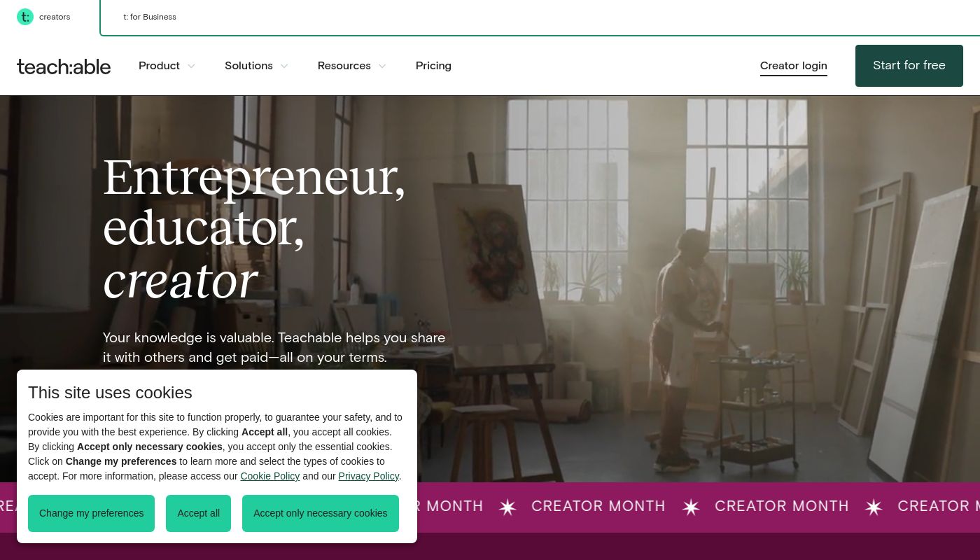
Task: Switch to the t: for Business tab
Action: [150, 17]
